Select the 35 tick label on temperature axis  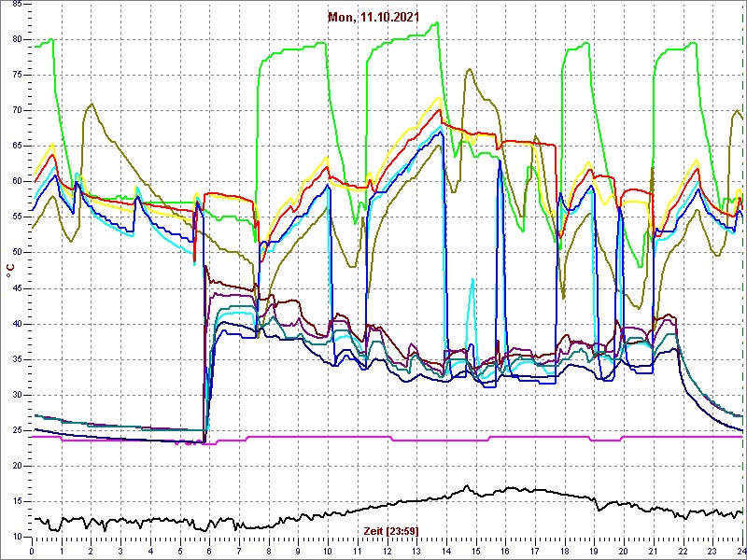click(16, 359)
